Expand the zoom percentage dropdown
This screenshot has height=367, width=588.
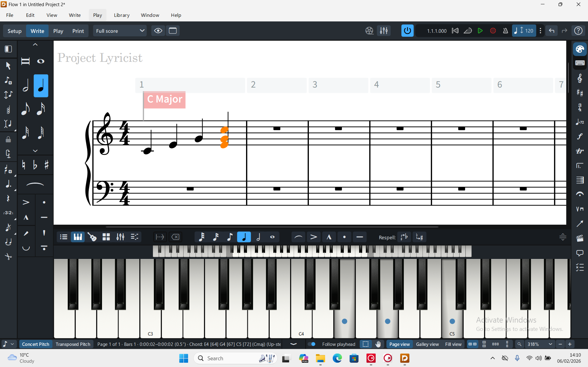pos(550,344)
